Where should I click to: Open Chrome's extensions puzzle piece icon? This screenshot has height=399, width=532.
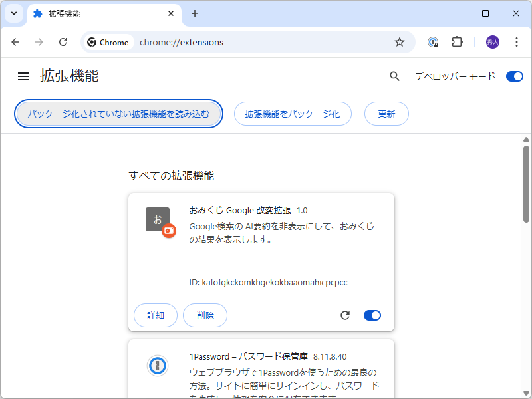coord(457,41)
